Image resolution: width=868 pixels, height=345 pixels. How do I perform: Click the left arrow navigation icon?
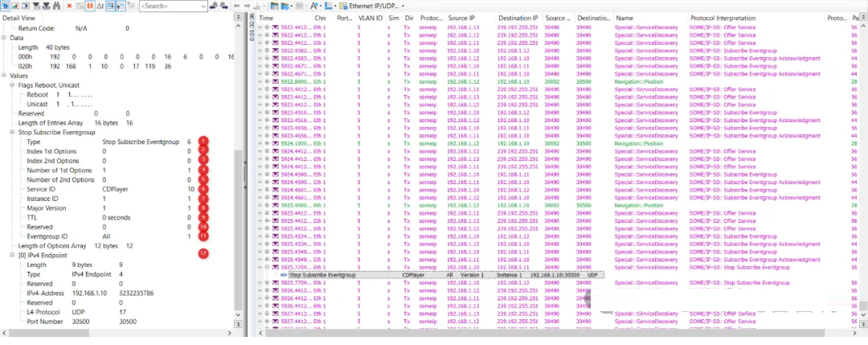[236, 6]
